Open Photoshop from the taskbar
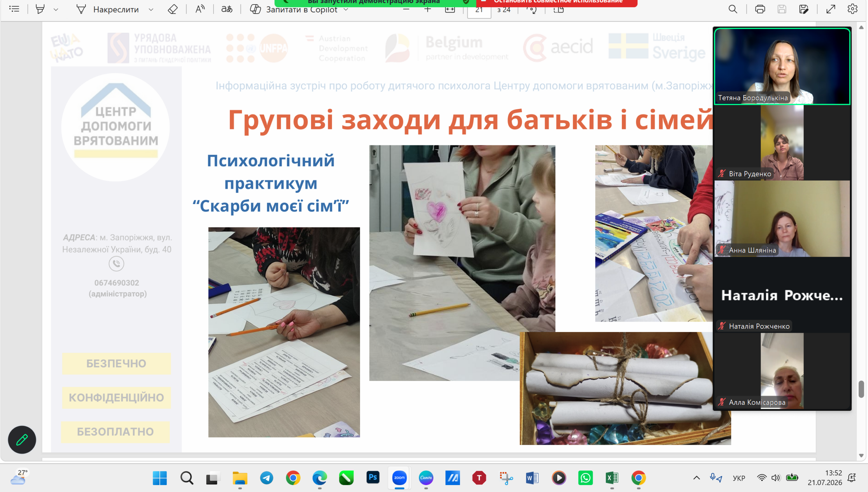The image size is (868, 492). point(373,478)
